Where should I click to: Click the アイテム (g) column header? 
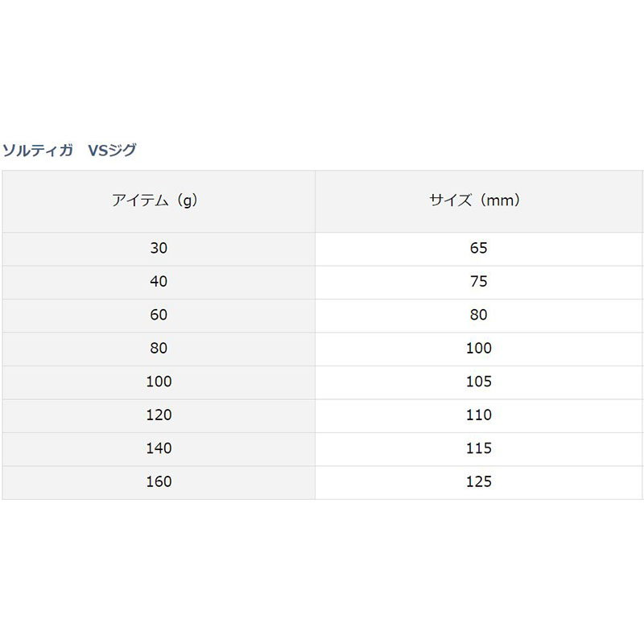pos(159,201)
